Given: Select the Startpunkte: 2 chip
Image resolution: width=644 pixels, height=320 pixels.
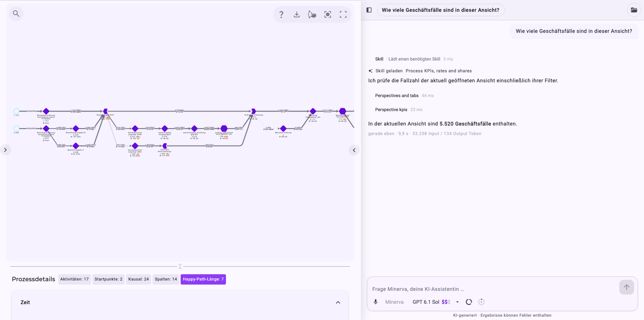Looking at the screenshot, I should click(108, 279).
